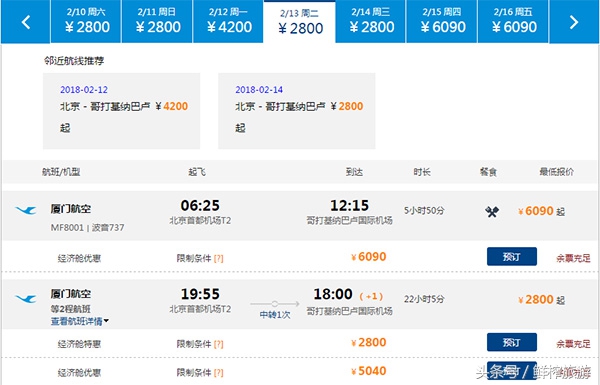This screenshot has width=600, height=385.
Task: Click the ¥2800 起 lowest price of 19:55 flight
Action: tap(541, 299)
